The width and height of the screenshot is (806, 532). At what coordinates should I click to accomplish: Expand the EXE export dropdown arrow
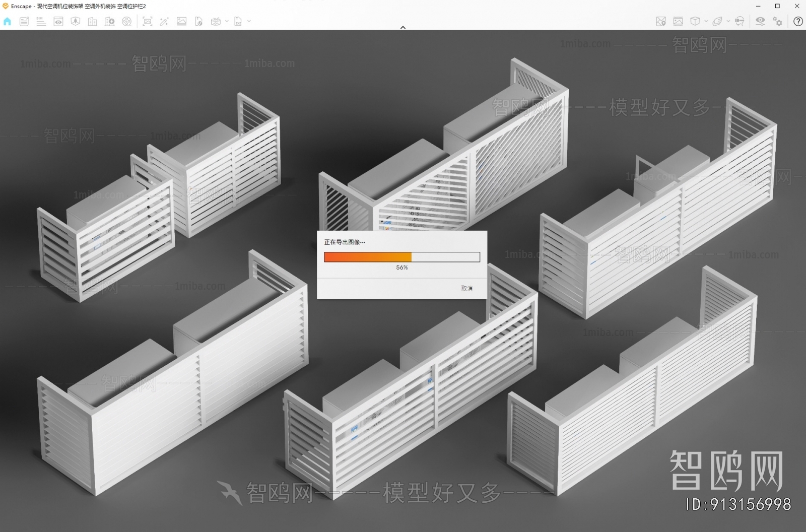click(249, 21)
